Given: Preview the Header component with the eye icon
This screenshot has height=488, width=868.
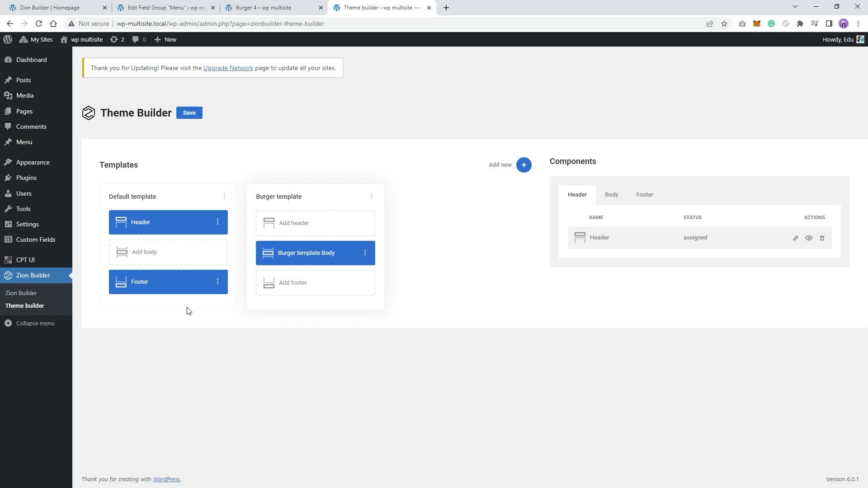Looking at the screenshot, I should (809, 238).
